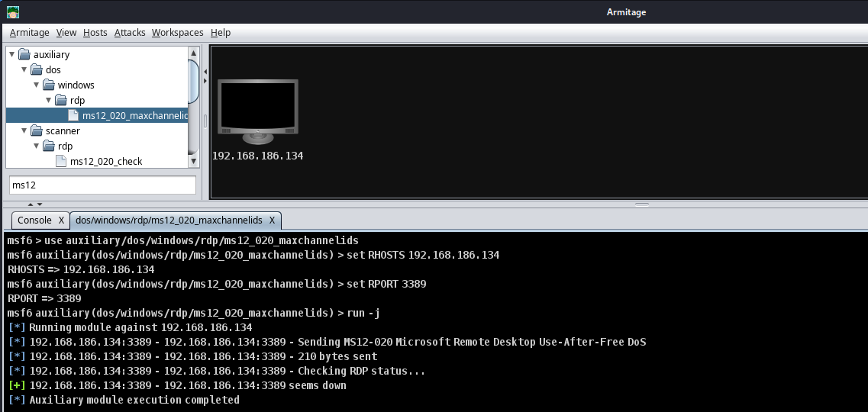Image resolution: width=868 pixels, height=412 pixels.
Task: Click the '210 bytes sent' output line
Action: 193,357
